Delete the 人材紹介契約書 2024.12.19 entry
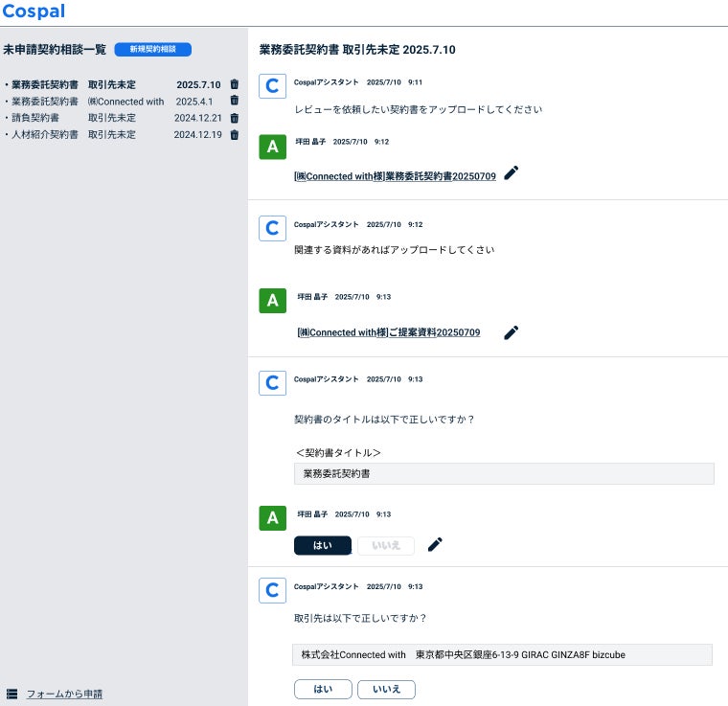 pos(235,135)
